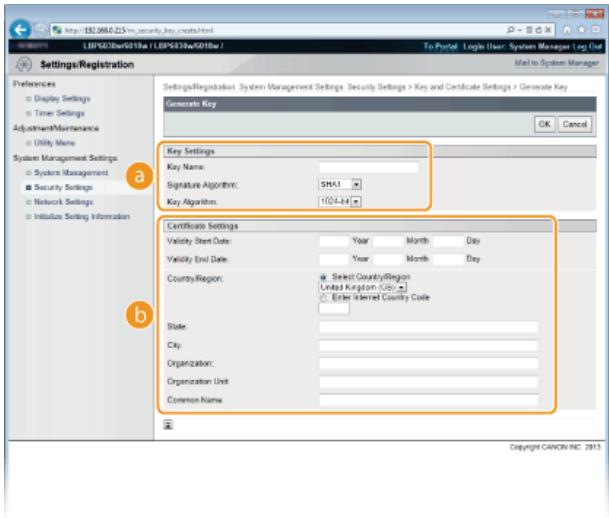Click the Validity End Date Month field

[388, 259]
